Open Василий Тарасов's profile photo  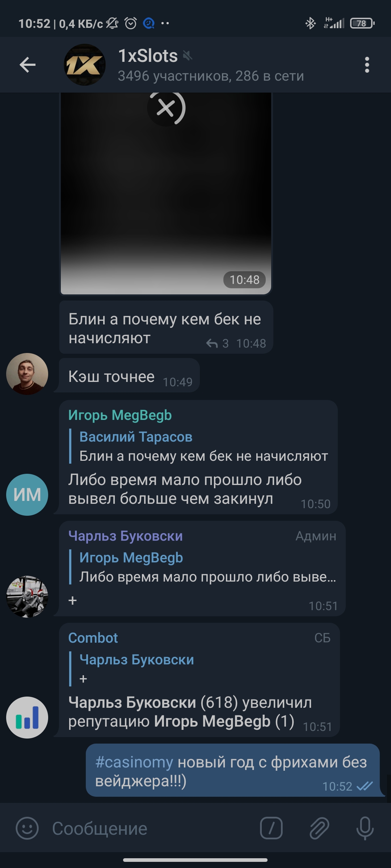(x=27, y=374)
